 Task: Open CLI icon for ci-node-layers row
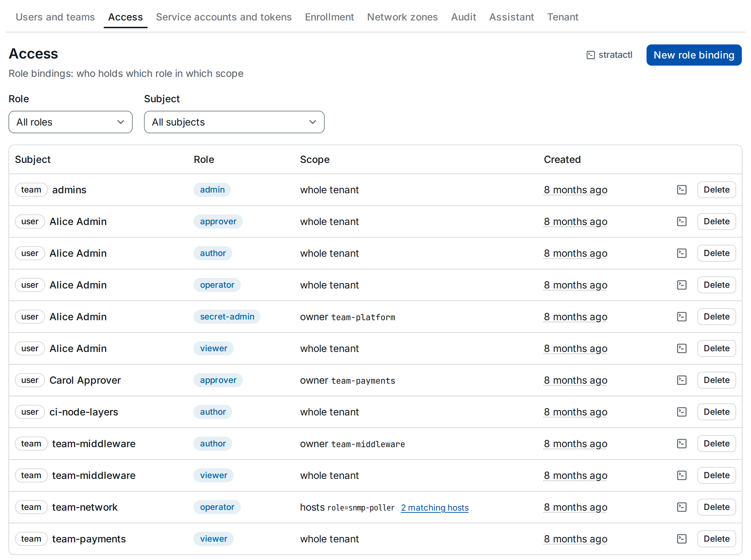(681, 412)
